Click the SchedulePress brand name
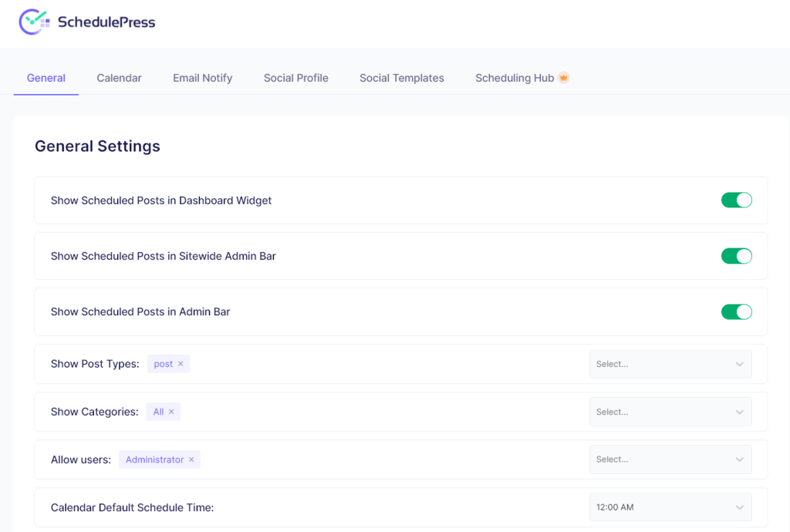The height and width of the screenshot is (532, 790). (x=106, y=22)
